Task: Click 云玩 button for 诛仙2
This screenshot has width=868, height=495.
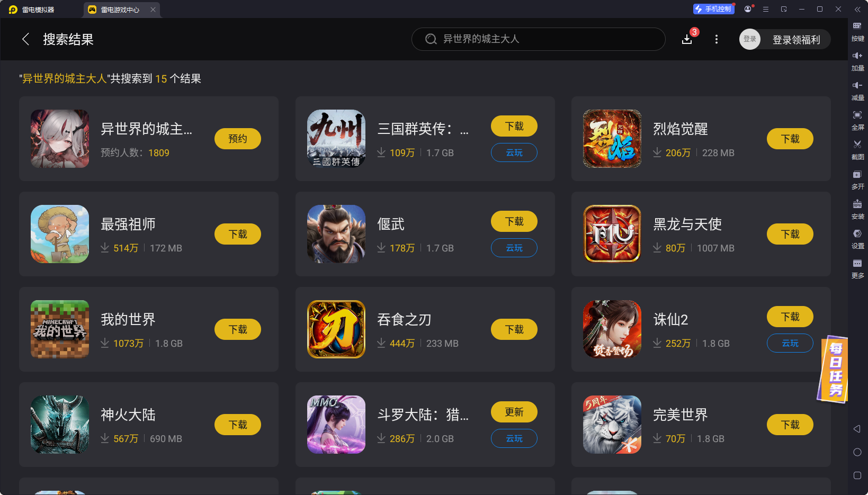Action: click(x=790, y=343)
